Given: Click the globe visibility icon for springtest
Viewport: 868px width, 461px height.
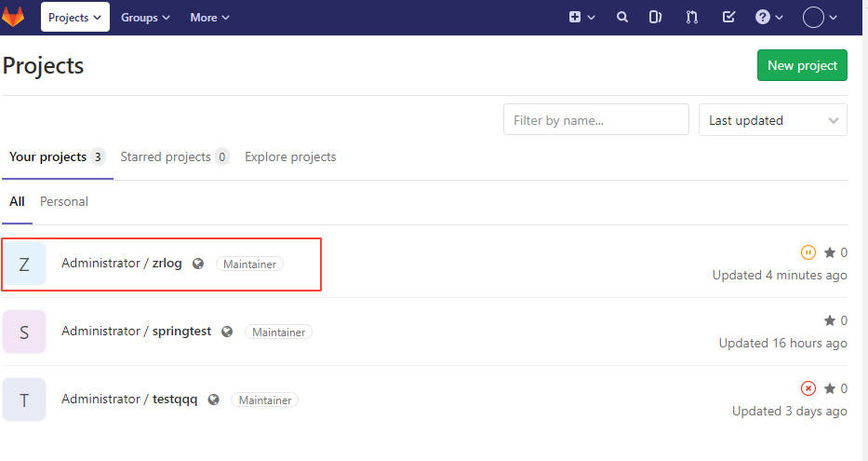Looking at the screenshot, I should click(x=227, y=332).
